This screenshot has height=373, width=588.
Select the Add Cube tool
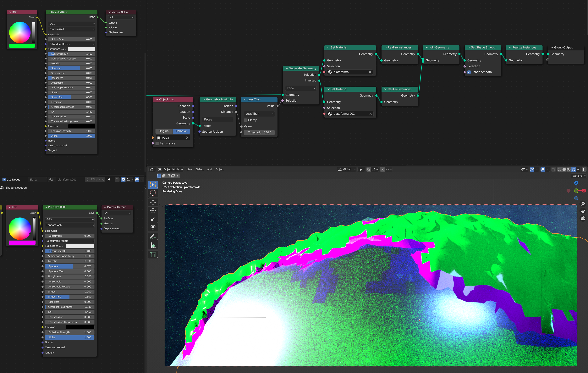(x=153, y=254)
